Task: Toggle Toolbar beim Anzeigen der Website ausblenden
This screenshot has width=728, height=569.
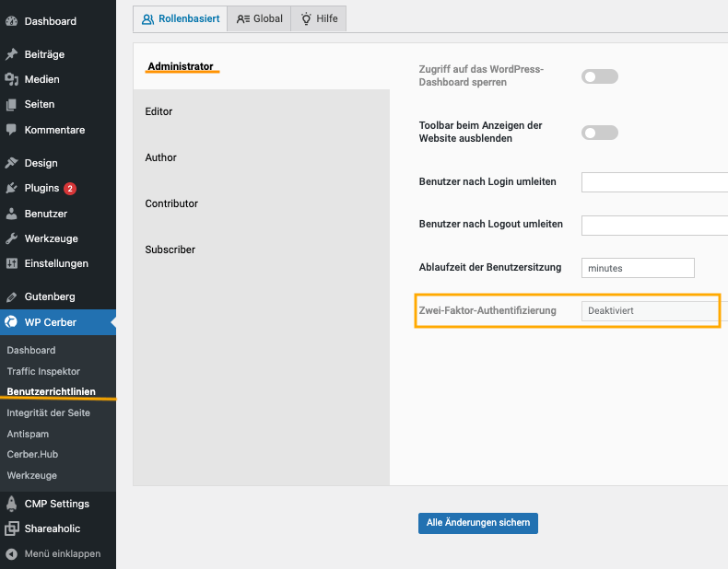Action: [599, 133]
